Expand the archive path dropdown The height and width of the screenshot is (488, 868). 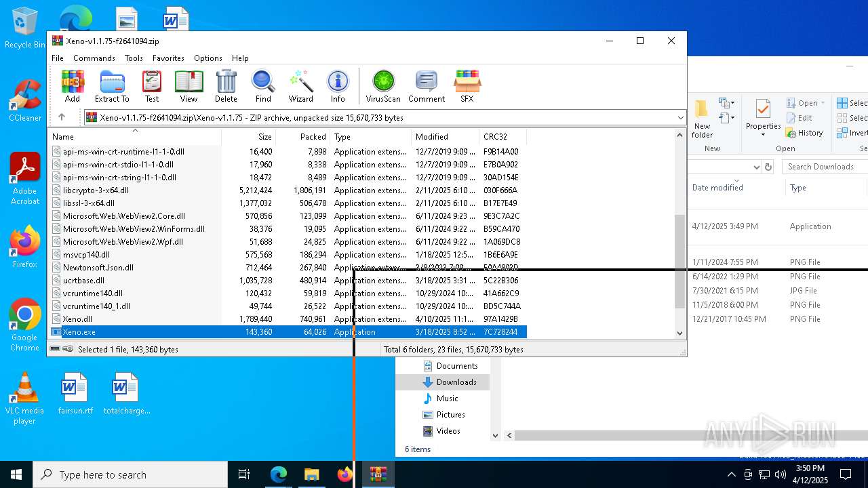tap(680, 118)
